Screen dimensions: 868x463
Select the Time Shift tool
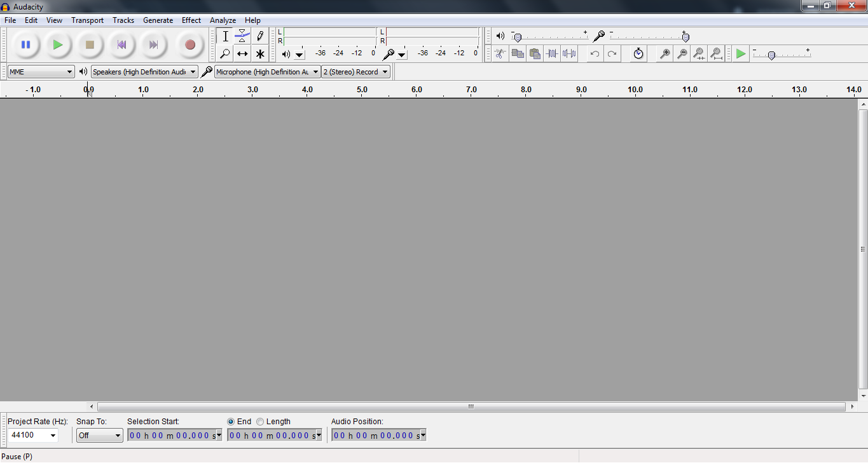pos(242,53)
